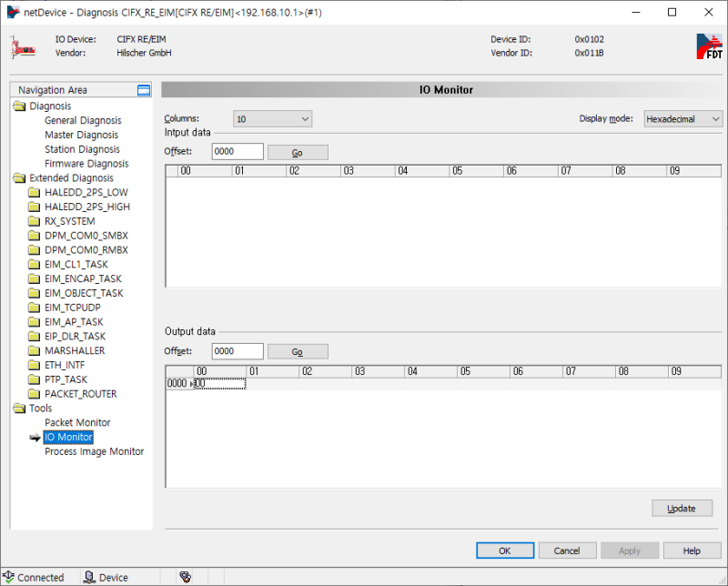This screenshot has width=728, height=586.
Task: Click the Connected status icon
Action: tap(8, 577)
